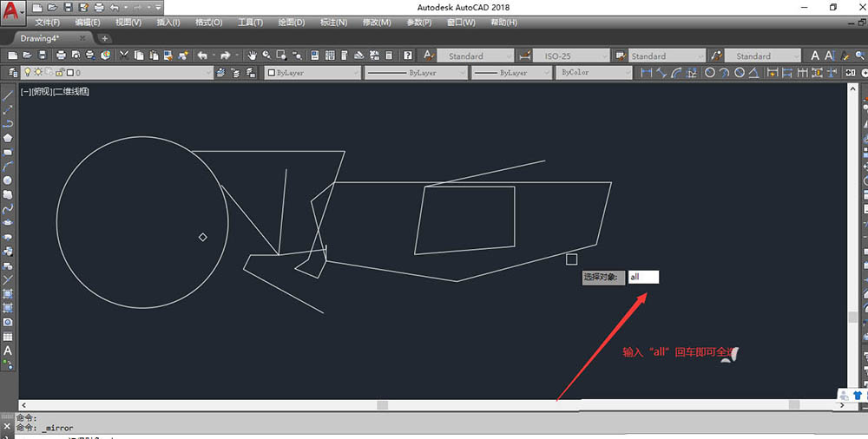The width and height of the screenshot is (868, 439).
Task: Click the Save icon in quick access toolbar
Action: tap(68, 8)
